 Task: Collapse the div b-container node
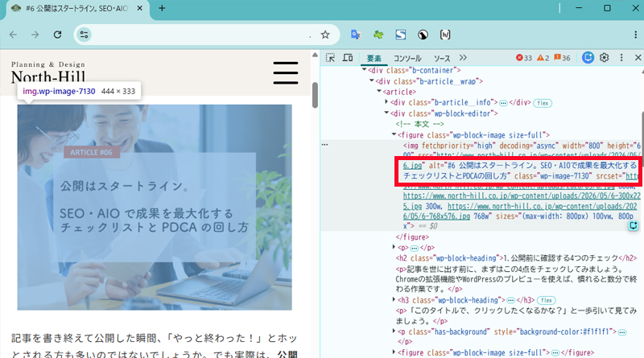(365, 70)
